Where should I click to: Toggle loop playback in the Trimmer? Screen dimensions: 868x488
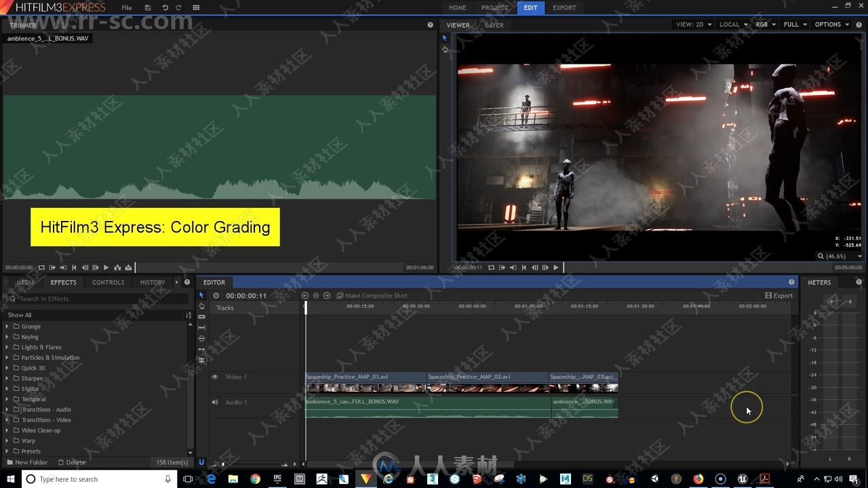[x=41, y=268]
